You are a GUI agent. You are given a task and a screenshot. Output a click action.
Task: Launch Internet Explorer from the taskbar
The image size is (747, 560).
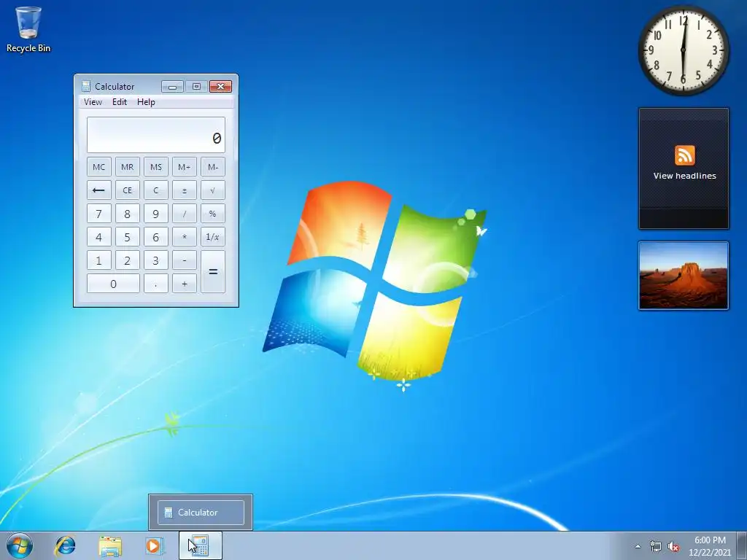65,545
